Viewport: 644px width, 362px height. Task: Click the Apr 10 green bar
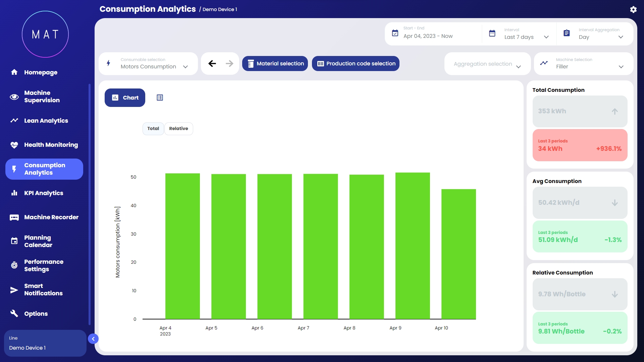point(459,254)
